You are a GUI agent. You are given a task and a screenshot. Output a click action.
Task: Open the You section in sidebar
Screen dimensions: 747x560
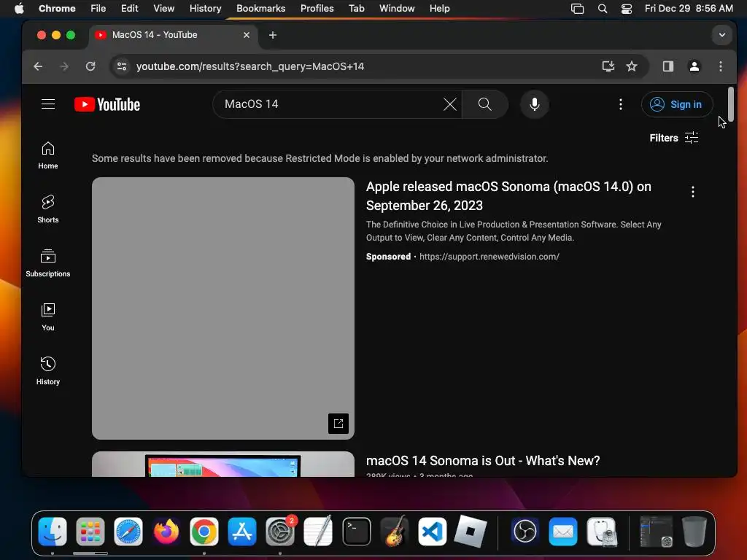click(x=48, y=317)
